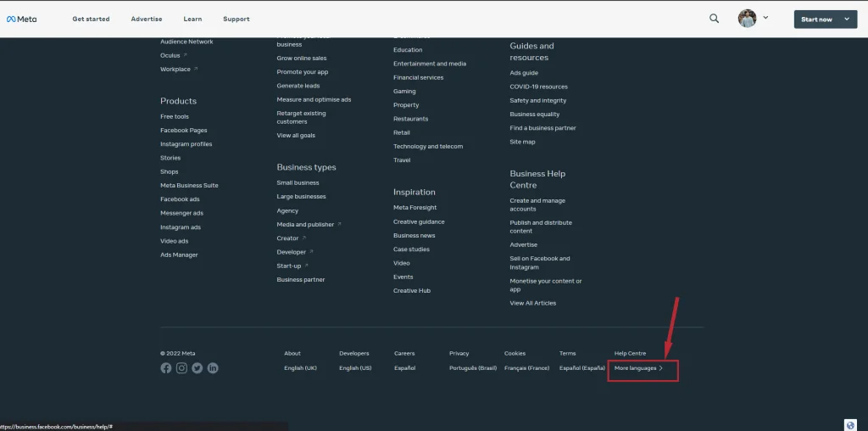Screen dimensions: 868x431
Task: Open Technology and telecom link
Action: 428,146
